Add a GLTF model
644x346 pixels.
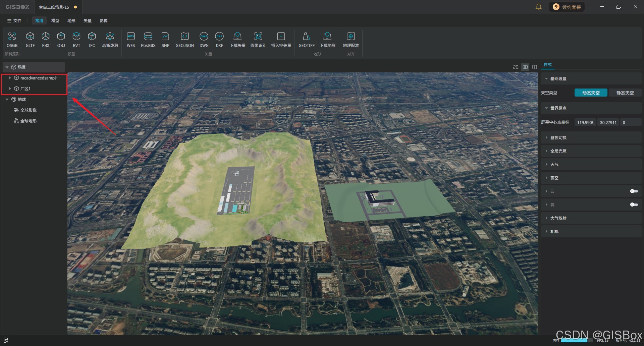tap(30, 40)
